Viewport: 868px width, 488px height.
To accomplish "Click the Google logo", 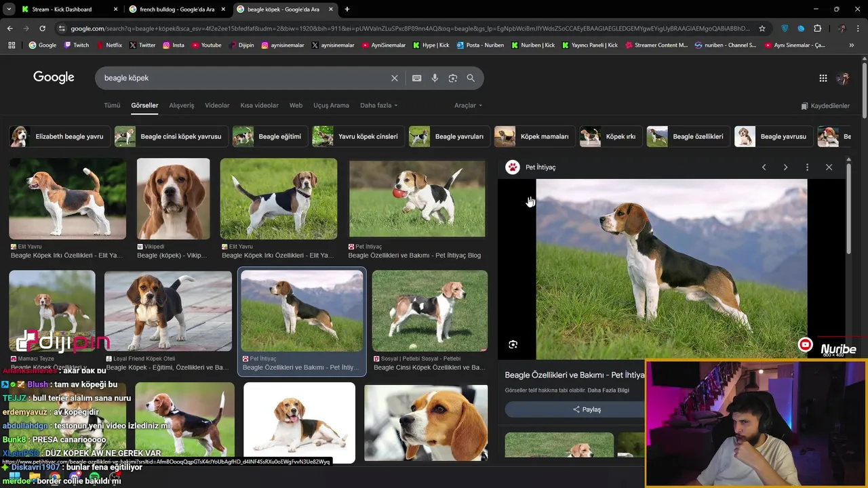I will [x=54, y=77].
